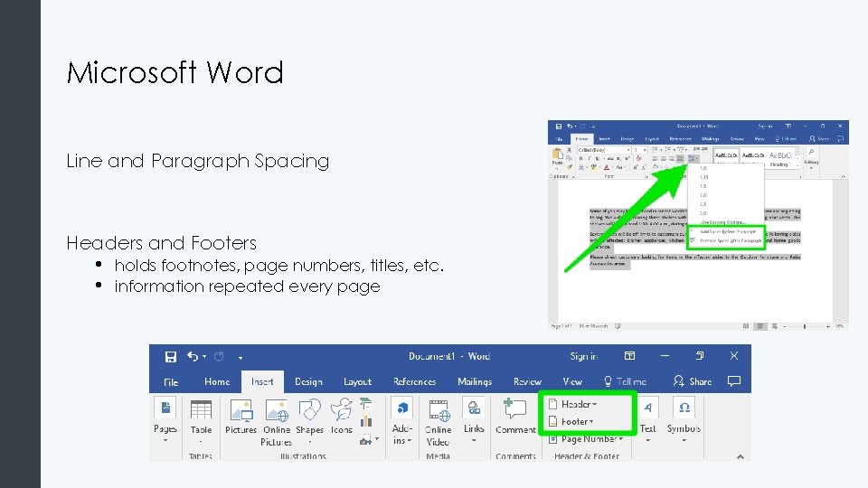Open References tab in lower Word window
Image resolution: width=868 pixels, height=488 pixels.
pos(415,381)
